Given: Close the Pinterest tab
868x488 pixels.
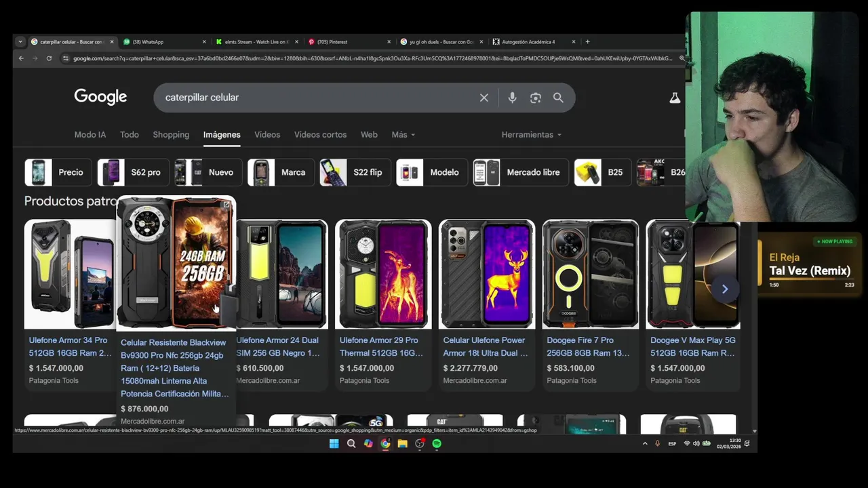Looking at the screenshot, I should coord(389,42).
